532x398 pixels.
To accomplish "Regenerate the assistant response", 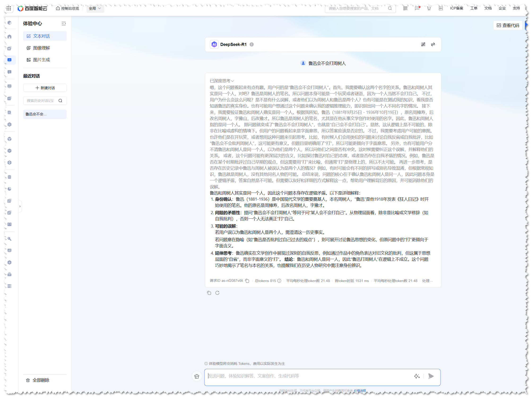I will 217,293.
